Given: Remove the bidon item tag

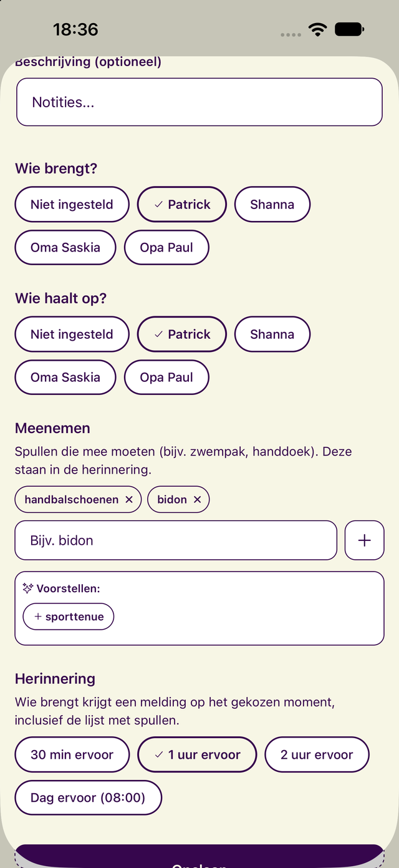Looking at the screenshot, I should pyautogui.click(x=197, y=499).
